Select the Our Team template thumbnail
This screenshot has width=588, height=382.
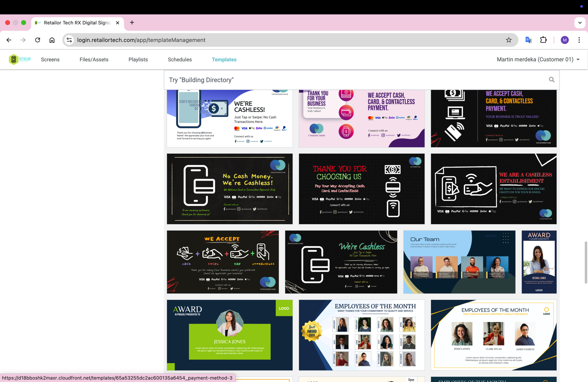pos(459,262)
